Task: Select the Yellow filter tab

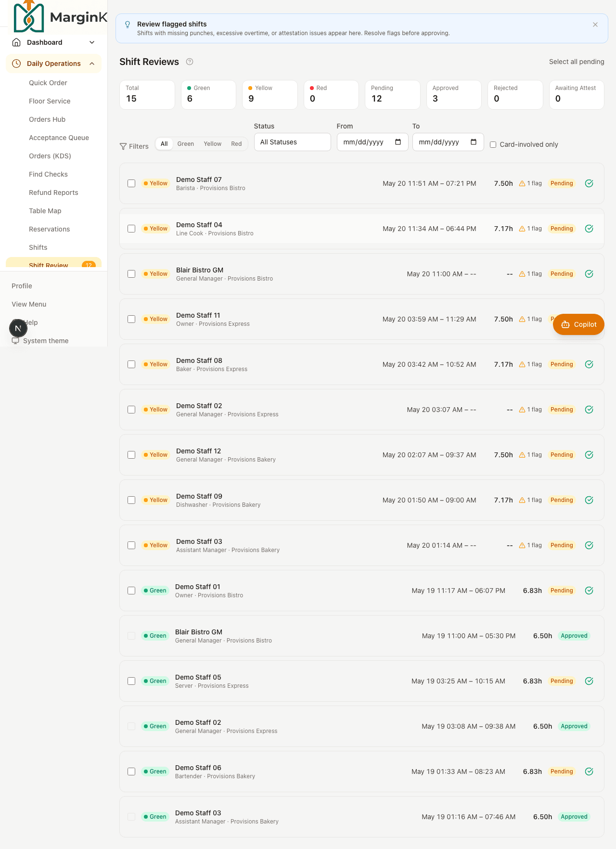Action: tap(212, 144)
